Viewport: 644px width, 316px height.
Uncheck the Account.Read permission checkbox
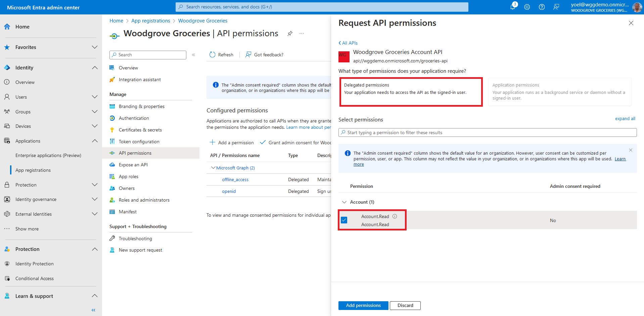344,220
